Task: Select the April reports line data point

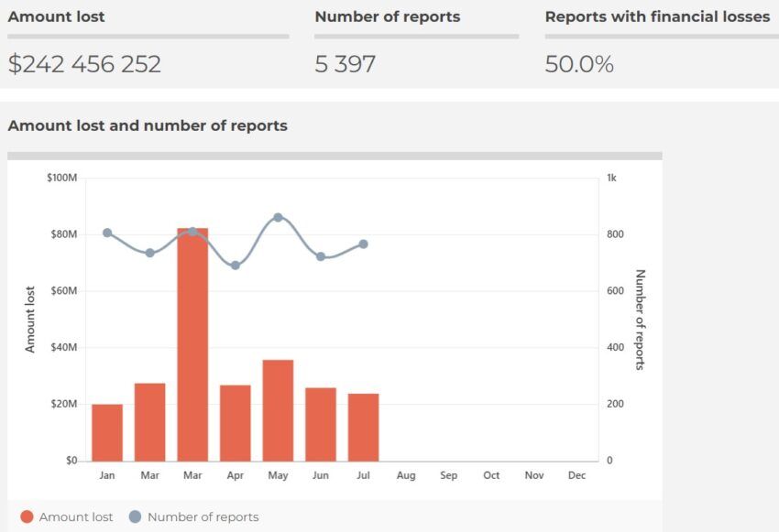Action: coord(236,266)
